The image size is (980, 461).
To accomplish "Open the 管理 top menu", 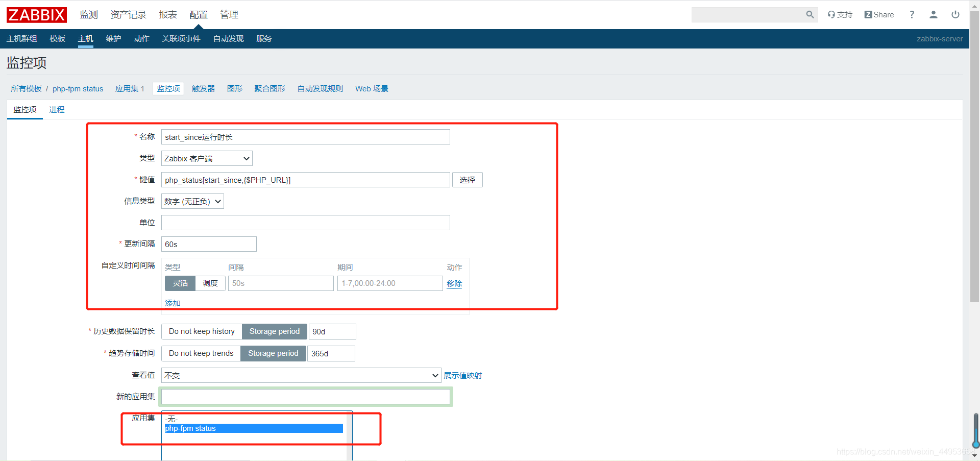I will 229,15.
